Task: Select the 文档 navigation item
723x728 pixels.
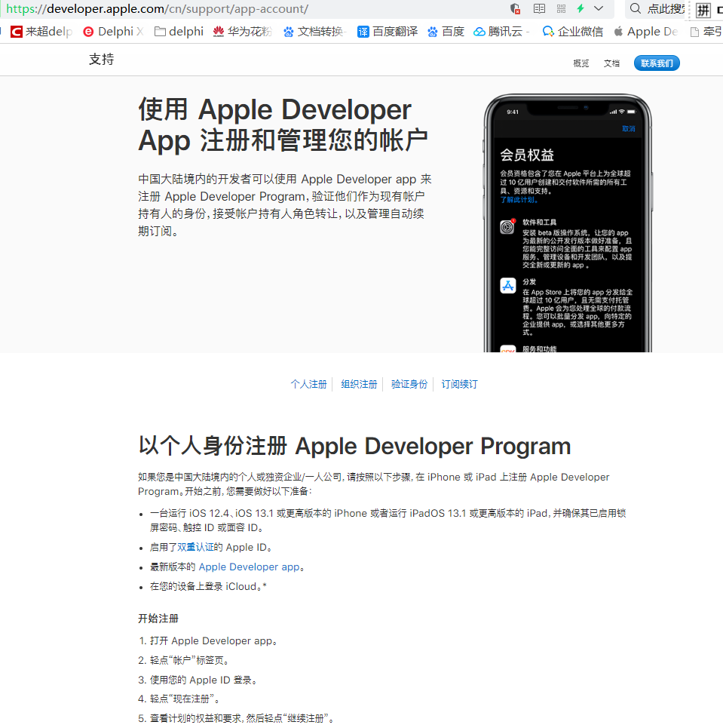Action: point(611,63)
